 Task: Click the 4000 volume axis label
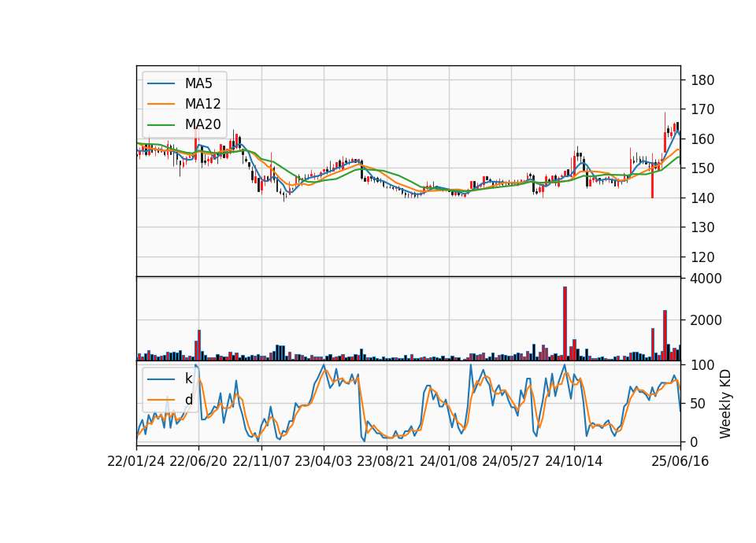[706, 279]
